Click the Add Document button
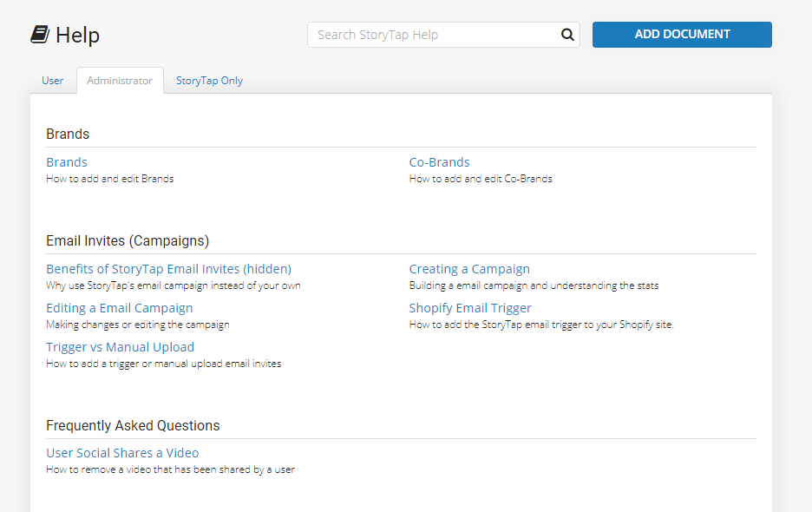812x512 pixels. point(682,35)
